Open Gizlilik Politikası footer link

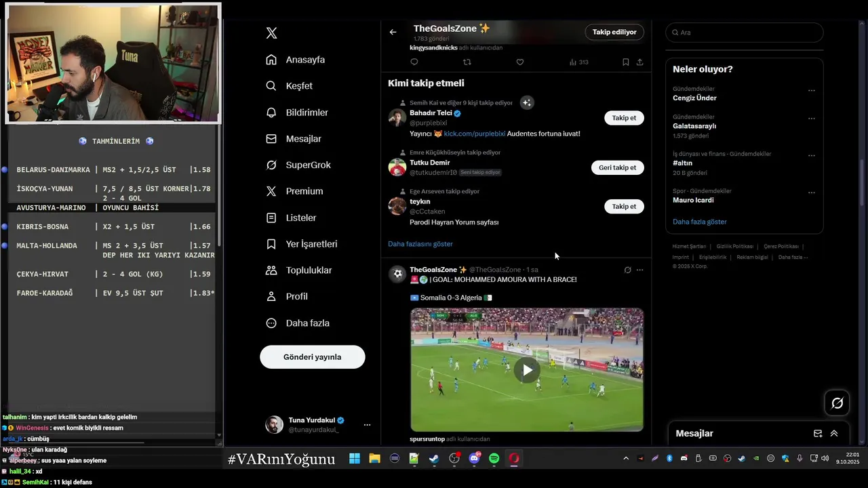click(x=735, y=247)
